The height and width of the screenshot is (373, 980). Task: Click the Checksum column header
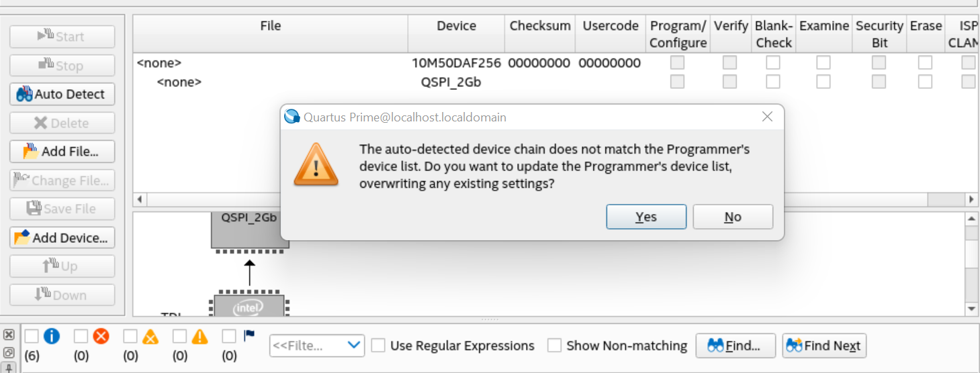[539, 26]
